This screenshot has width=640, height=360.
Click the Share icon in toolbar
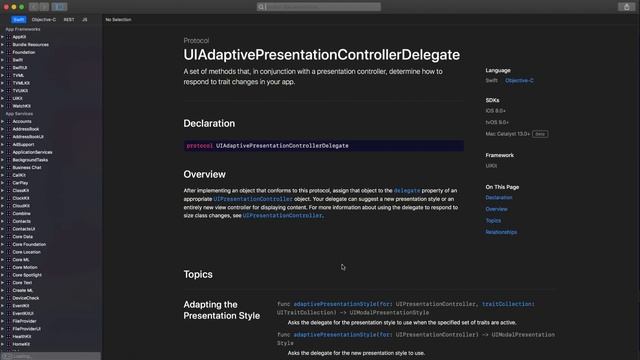click(627, 7)
